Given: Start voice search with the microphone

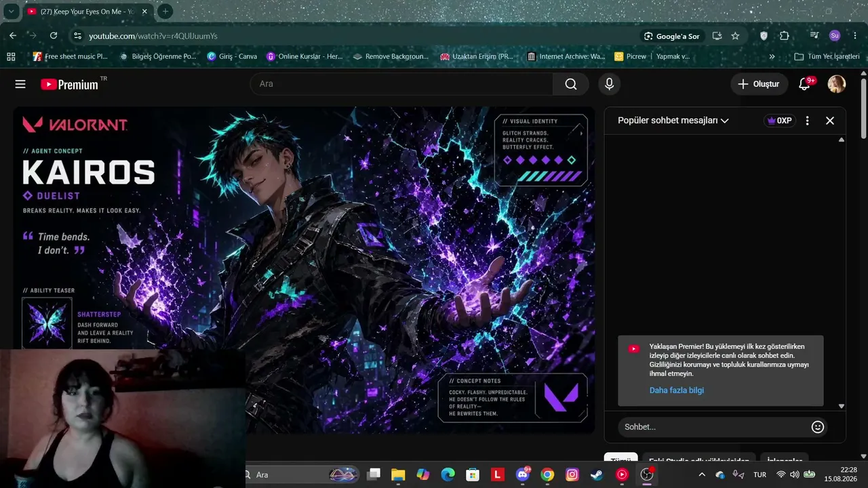Looking at the screenshot, I should pyautogui.click(x=609, y=84).
